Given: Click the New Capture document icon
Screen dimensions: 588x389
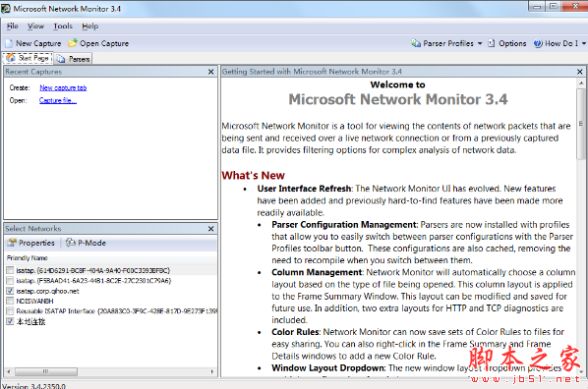Looking at the screenshot, I should [x=9, y=43].
